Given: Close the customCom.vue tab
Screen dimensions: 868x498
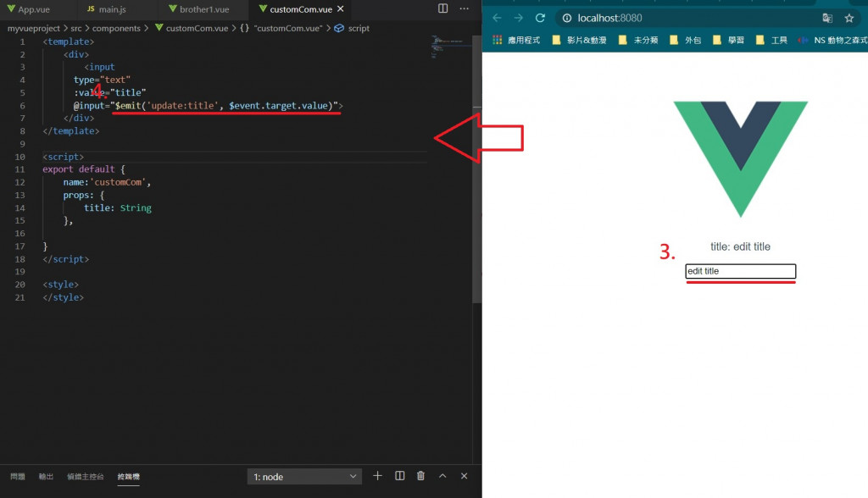Looking at the screenshot, I should [341, 8].
